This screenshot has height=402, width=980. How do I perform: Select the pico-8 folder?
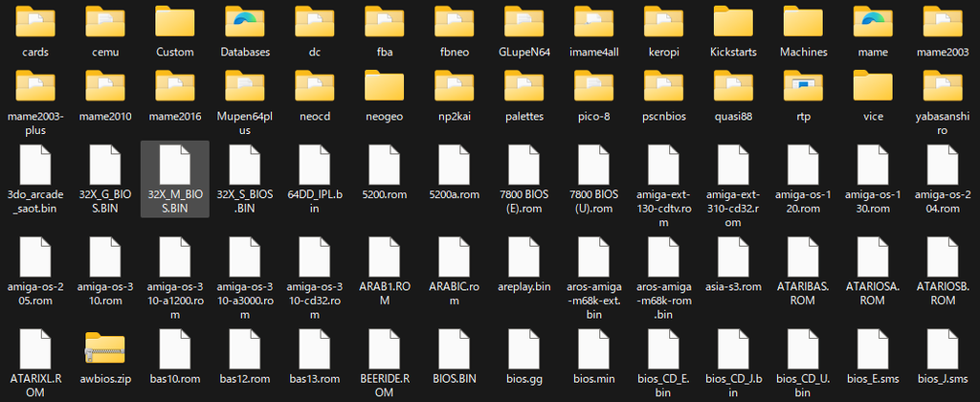tap(593, 95)
